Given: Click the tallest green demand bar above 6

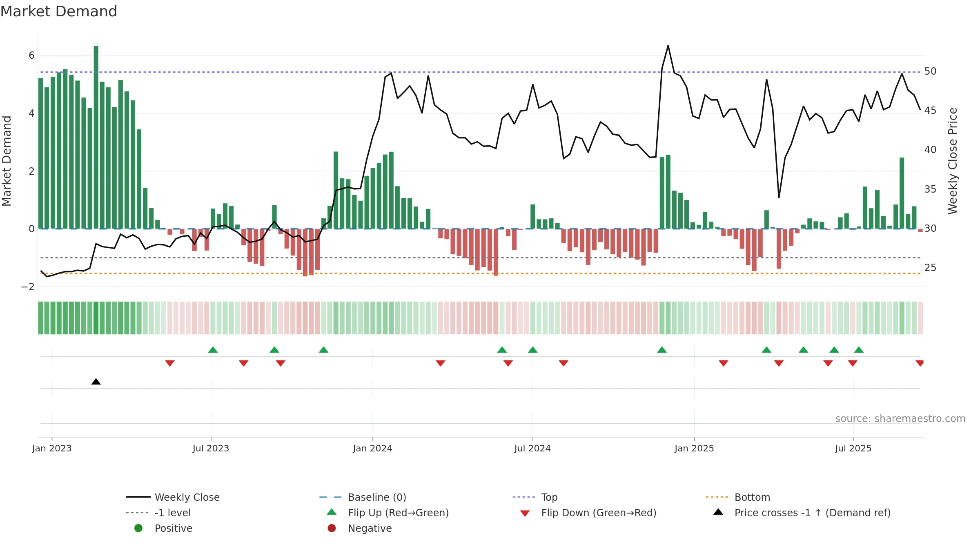Looking at the screenshot, I should (x=96, y=137).
